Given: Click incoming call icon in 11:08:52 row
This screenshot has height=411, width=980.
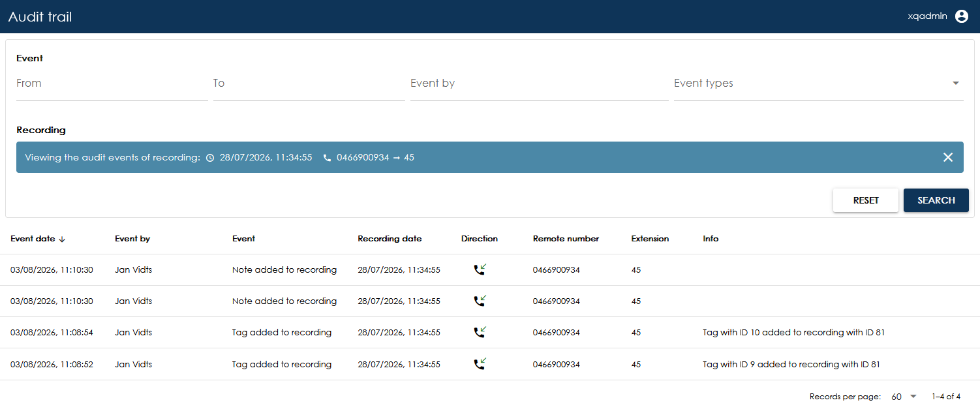Looking at the screenshot, I should coord(480,364).
